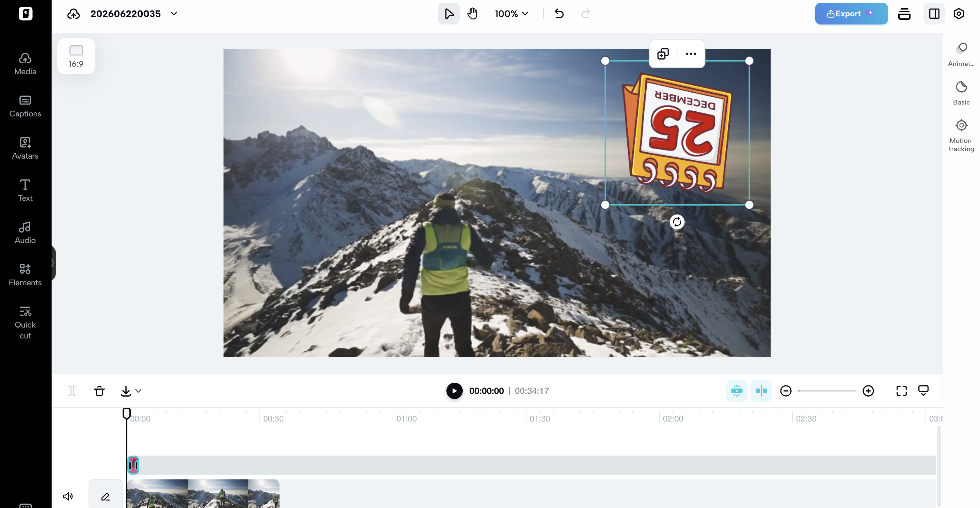Split the clip at playhead
The image size is (980, 508).
pyautogui.click(x=72, y=391)
